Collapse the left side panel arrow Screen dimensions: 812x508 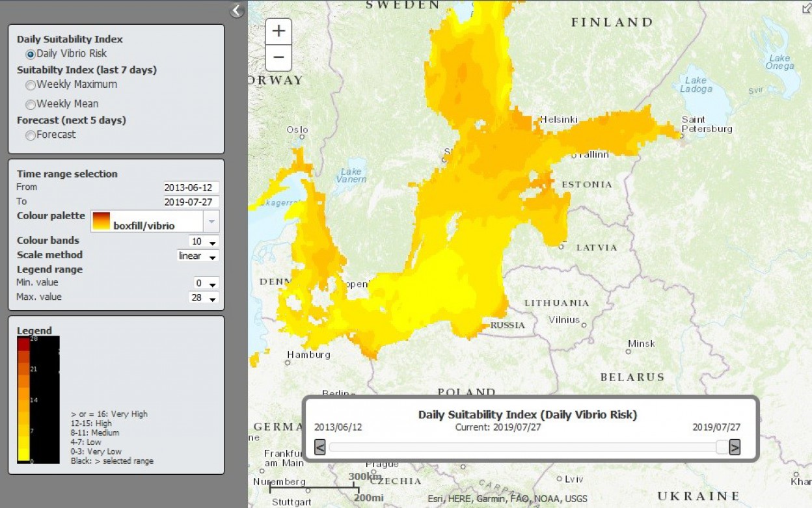(237, 10)
